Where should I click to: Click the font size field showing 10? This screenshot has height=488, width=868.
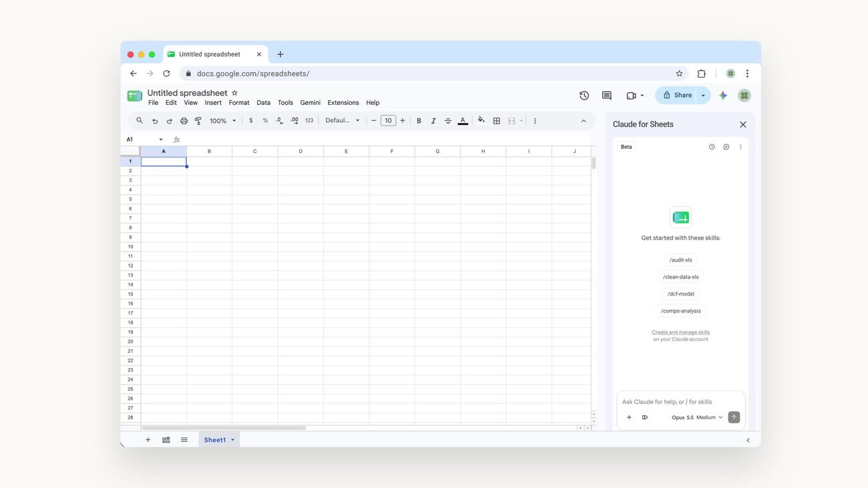point(388,121)
